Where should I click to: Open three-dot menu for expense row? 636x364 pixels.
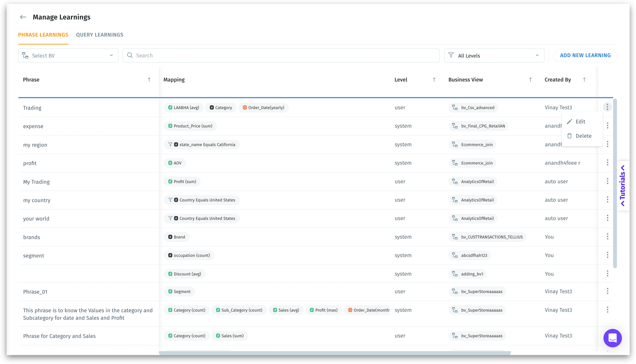coord(607,126)
